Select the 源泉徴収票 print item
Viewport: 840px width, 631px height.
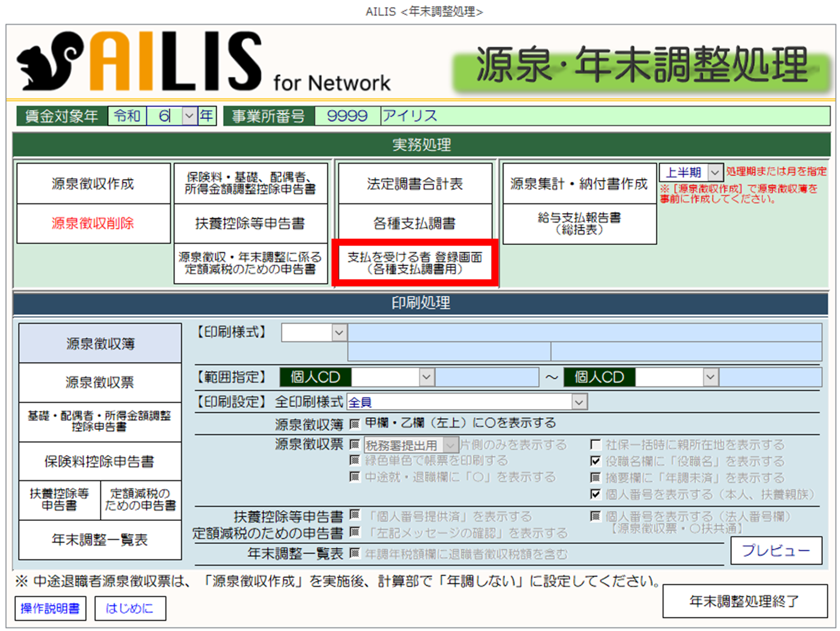point(100,383)
